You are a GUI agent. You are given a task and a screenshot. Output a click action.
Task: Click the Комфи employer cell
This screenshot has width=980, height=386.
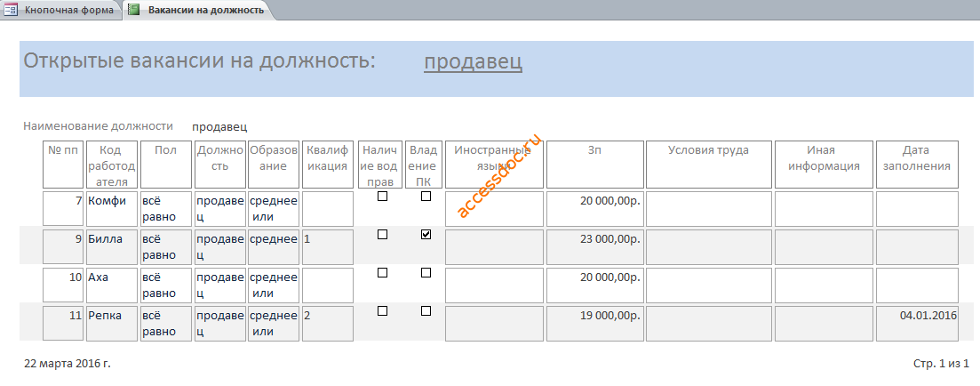click(x=112, y=208)
